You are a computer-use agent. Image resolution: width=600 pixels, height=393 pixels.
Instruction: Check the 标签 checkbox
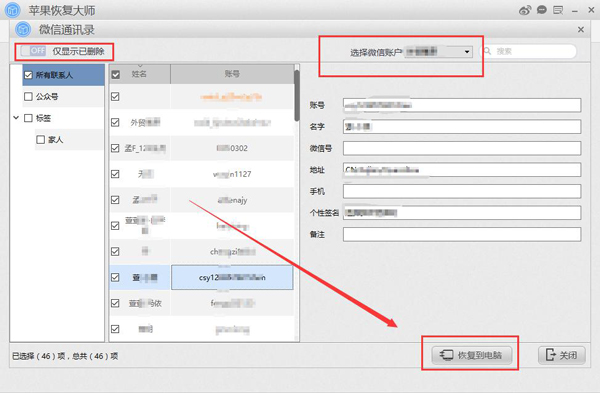[x=28, y=118]
